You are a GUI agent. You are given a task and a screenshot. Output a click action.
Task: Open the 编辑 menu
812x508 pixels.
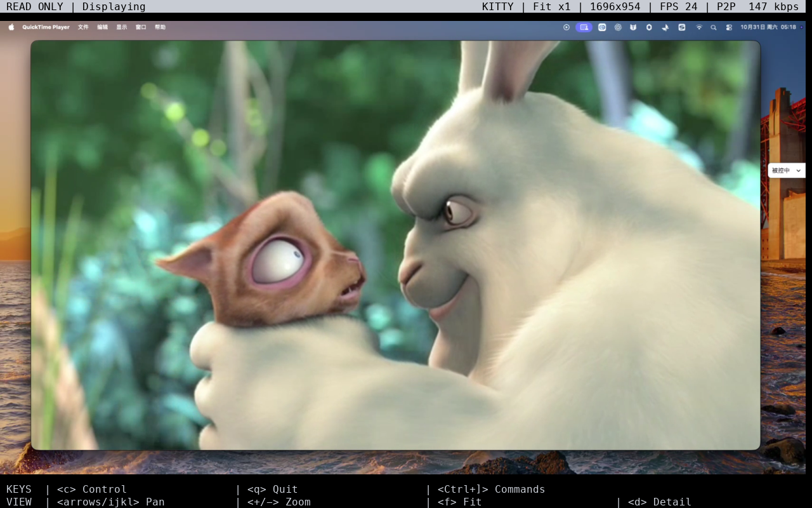pos(103,27)
